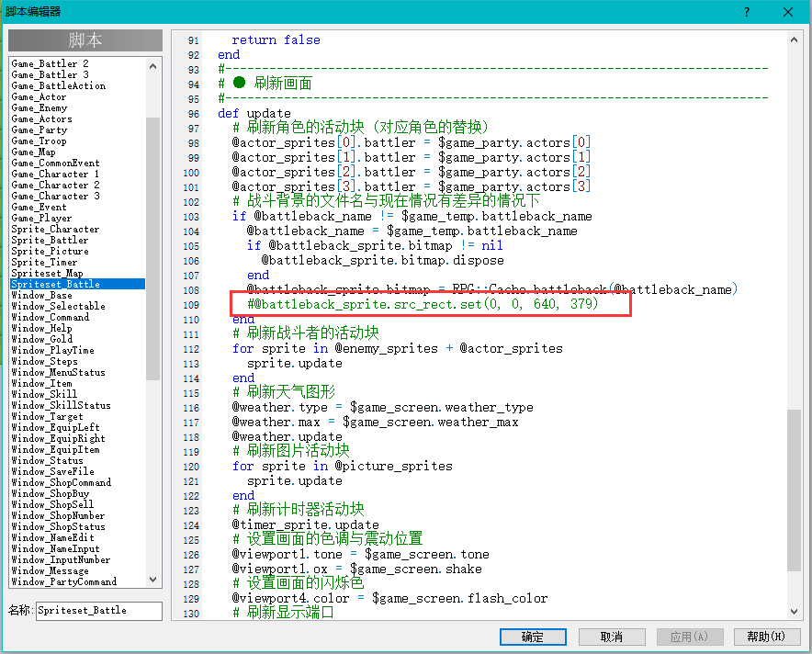Click code line 109 with src_rect.set
This screenshot has width=812, height=654.
423,304
